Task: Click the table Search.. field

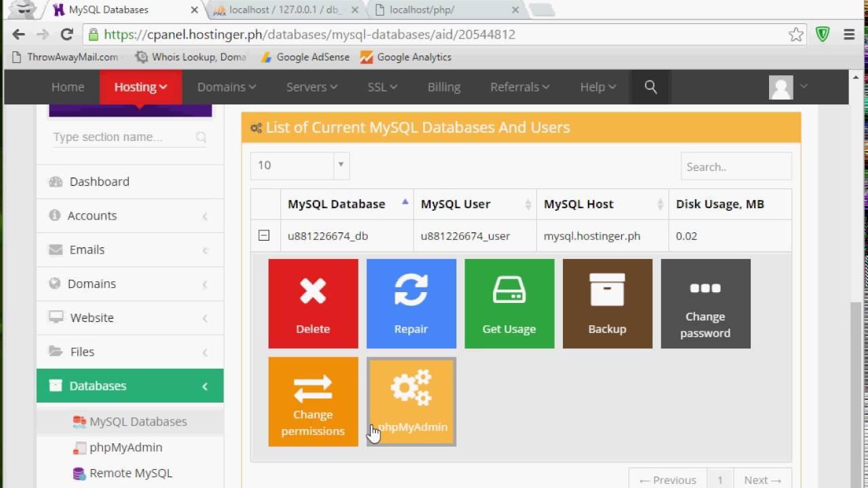Action: [736, 166]
